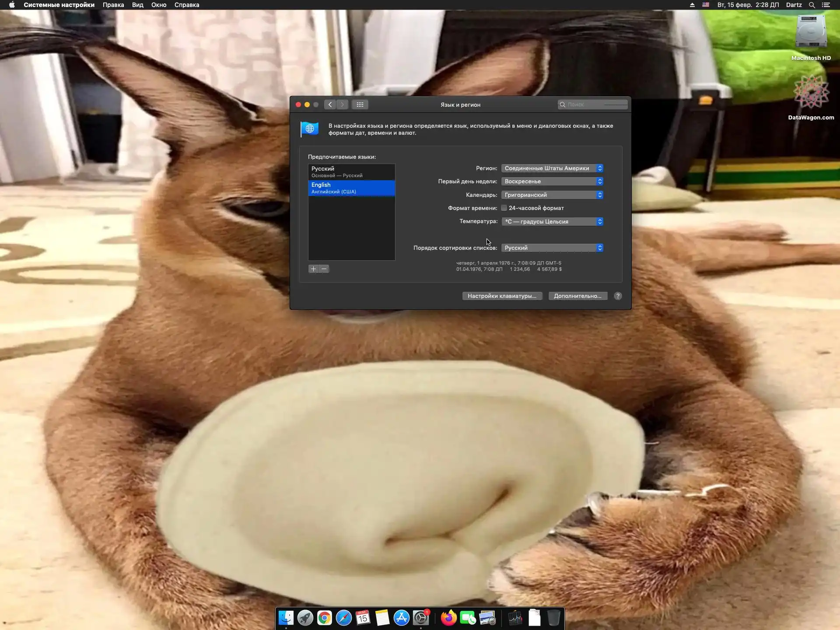The width and height of the screenshot is (840, 630).
Task: Open the Справка menu
Action: point(186,5)
